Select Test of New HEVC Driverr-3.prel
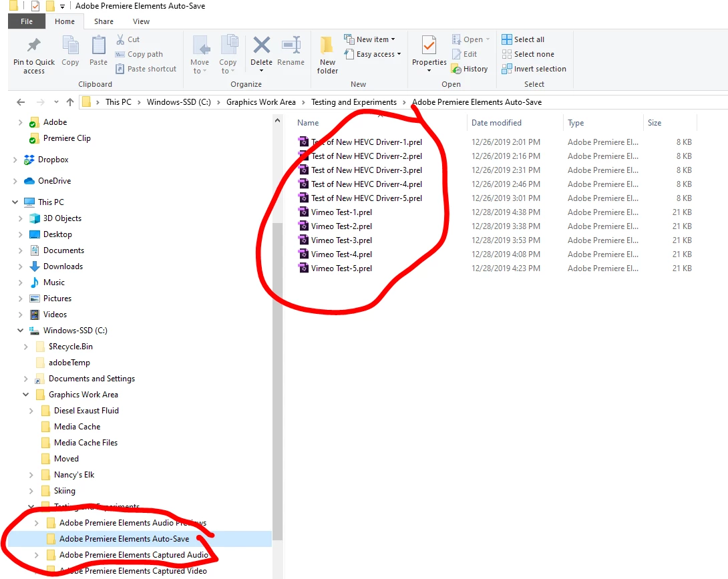728x579 pixels. (x=360, y=170)
